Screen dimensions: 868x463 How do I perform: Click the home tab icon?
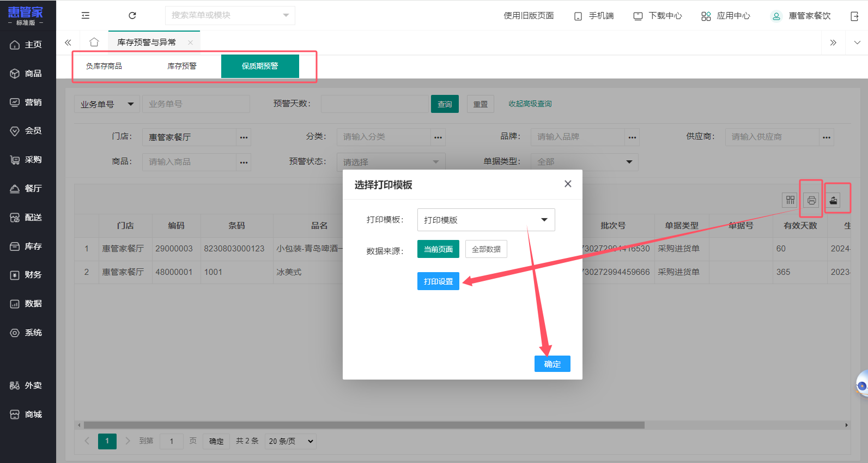pos(94,42)
